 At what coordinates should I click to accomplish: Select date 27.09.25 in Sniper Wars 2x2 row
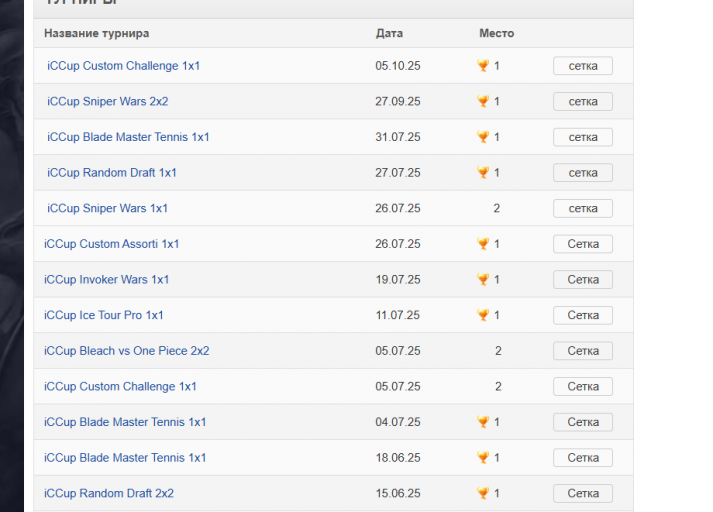pyautogui.click(x=398, y=101)
